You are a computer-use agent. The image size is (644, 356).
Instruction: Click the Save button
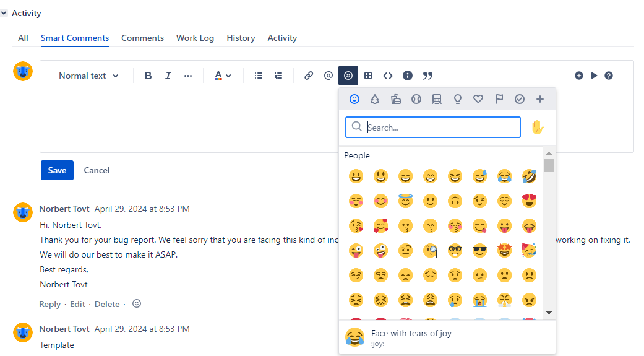click(57, 170)
